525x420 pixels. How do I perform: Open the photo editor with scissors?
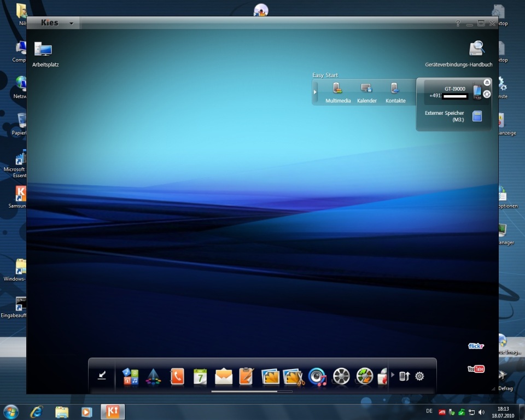(294, 377)
